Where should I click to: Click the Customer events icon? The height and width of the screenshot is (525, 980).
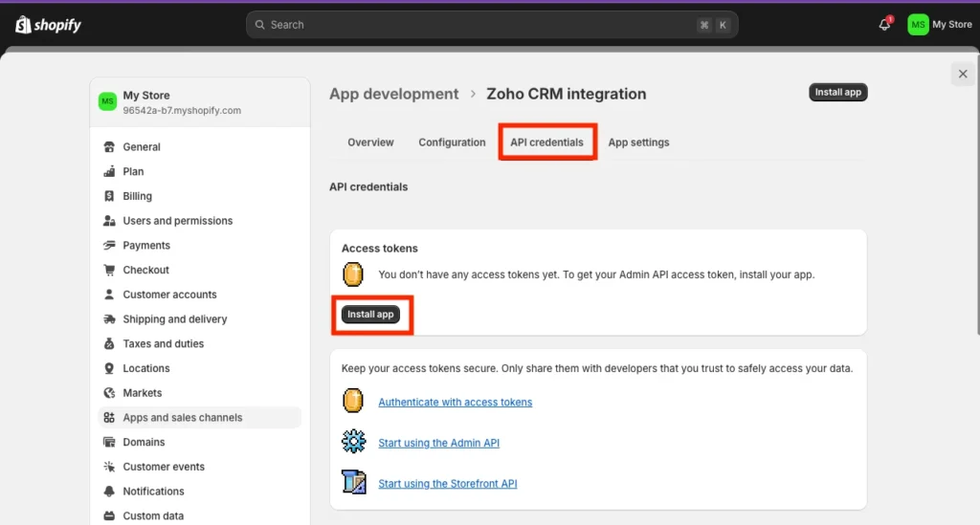[109, 467]
